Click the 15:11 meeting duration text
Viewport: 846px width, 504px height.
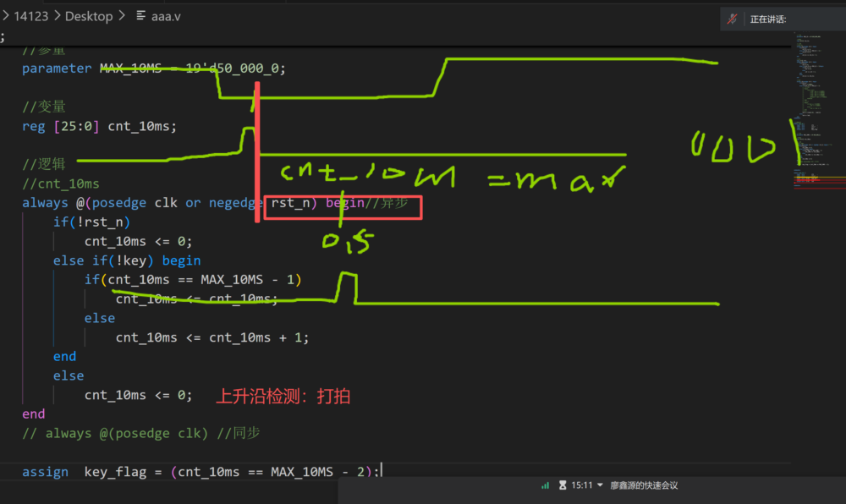[581, 485]
